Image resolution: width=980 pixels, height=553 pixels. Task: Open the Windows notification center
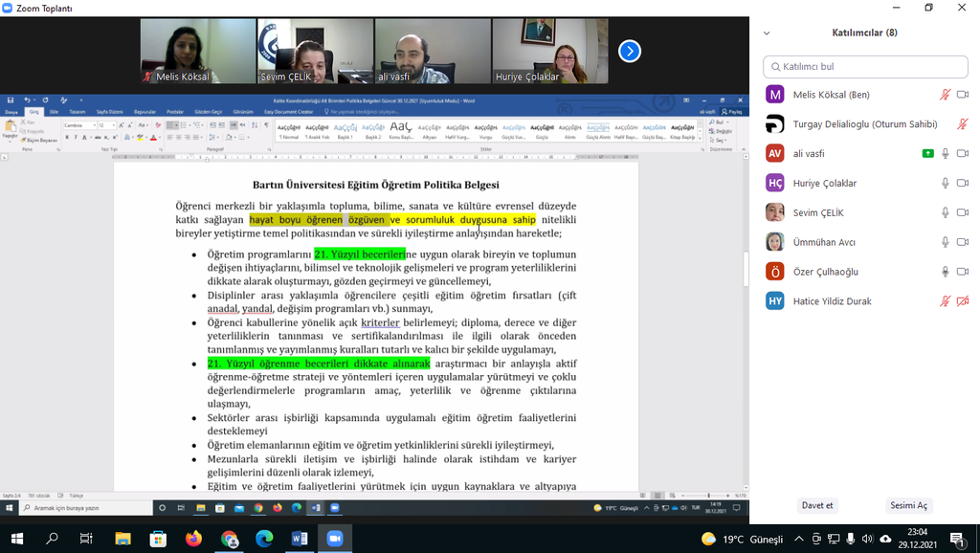(x=956, y=539)
